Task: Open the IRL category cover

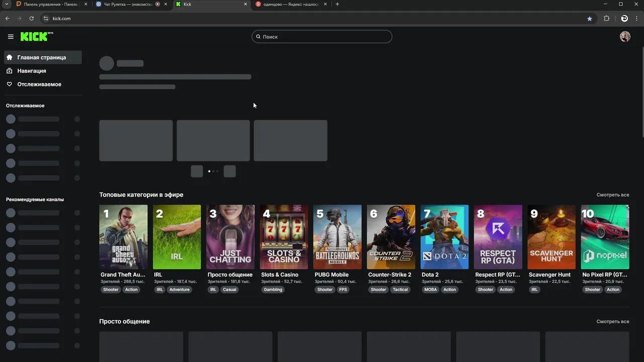Action: pos(177,237)
